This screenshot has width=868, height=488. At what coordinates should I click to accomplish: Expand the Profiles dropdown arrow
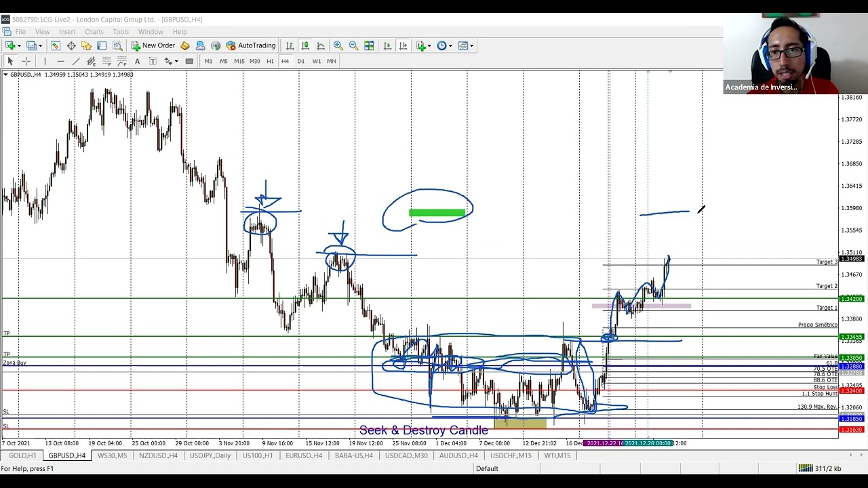click(41, 45)
